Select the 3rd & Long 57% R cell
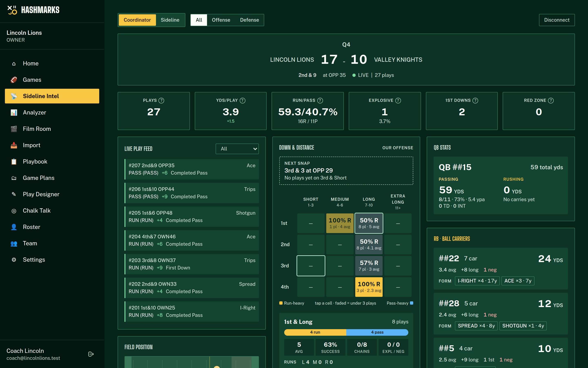This screenshot has height=368, width=588. (x=369, y=266)
